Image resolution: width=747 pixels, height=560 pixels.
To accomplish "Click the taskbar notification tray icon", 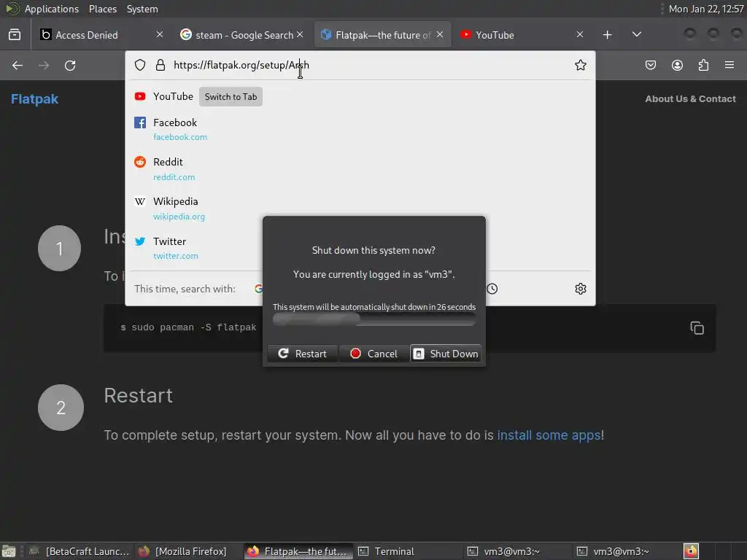I will pos(691,551).
